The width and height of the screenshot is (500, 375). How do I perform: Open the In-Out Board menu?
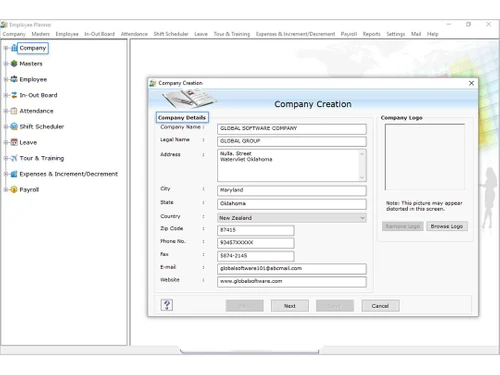[99, 34]
